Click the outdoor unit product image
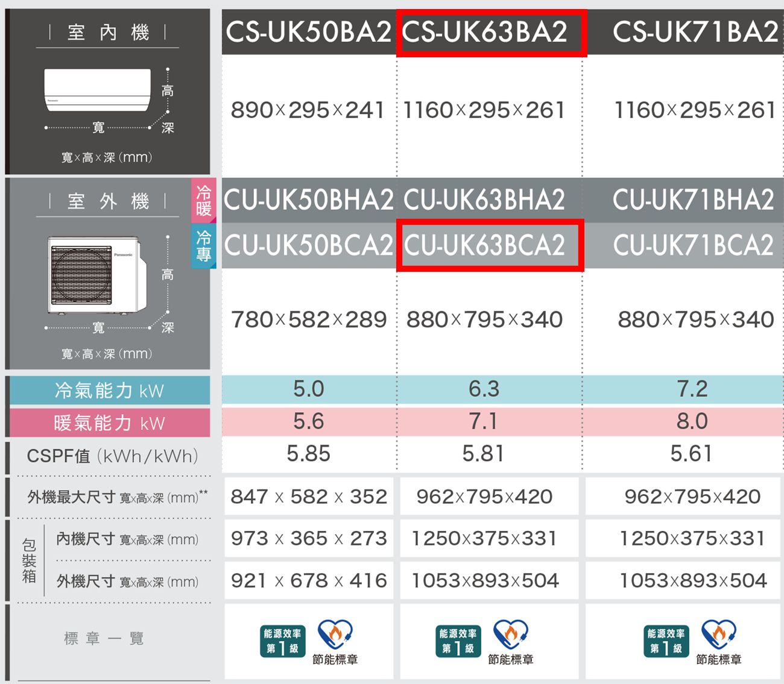 click(97, 275)
